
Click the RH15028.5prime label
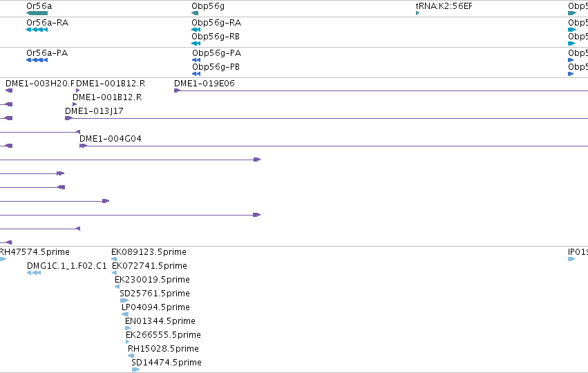coord(163,349)
